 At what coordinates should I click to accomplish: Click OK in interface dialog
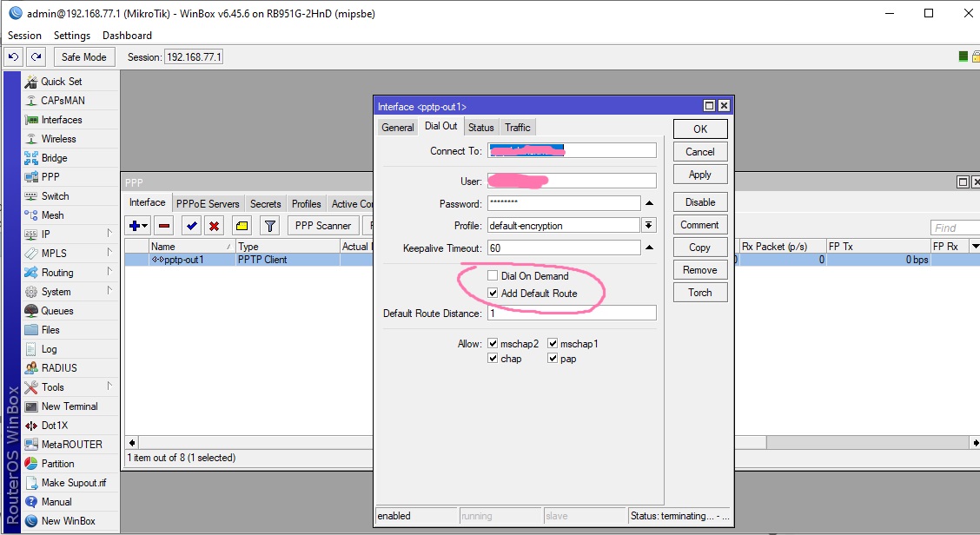pyautogui.click(x=700, y=129)
